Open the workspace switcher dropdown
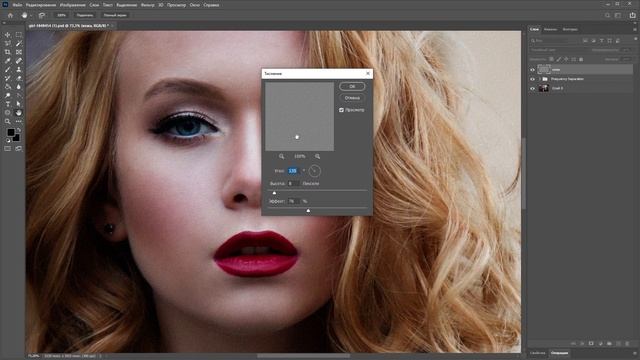The image size is (640, 360). coord(618,15)
